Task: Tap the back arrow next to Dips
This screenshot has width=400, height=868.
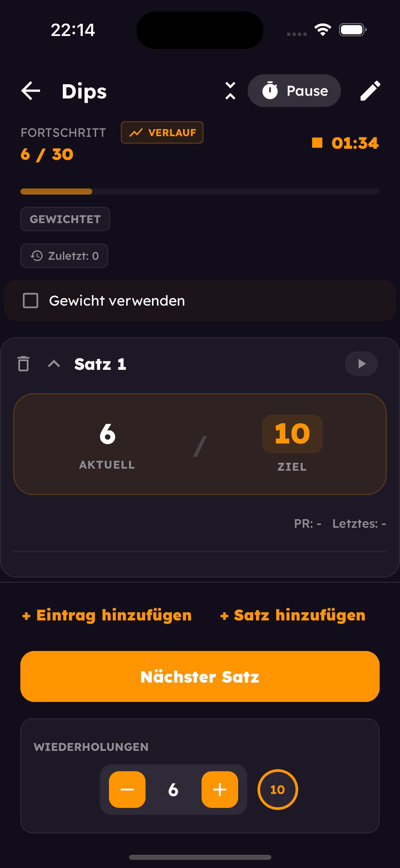Action: pos(30,91)
